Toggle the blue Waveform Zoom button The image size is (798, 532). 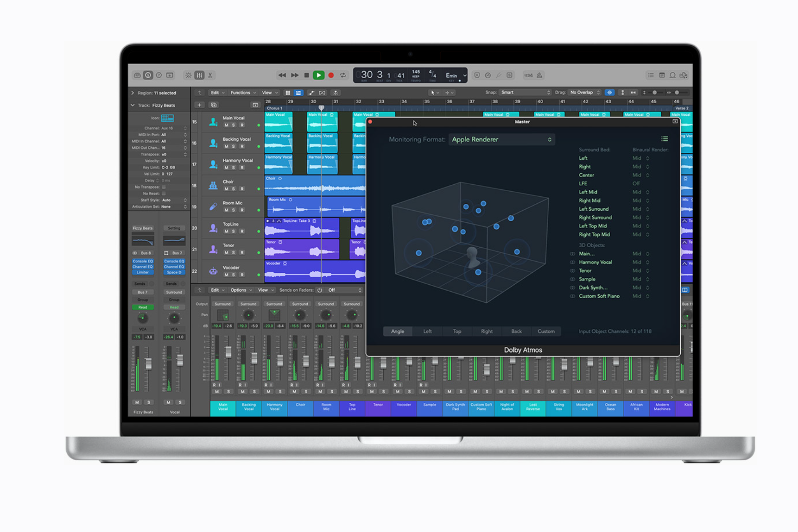[x=610, y=93]
